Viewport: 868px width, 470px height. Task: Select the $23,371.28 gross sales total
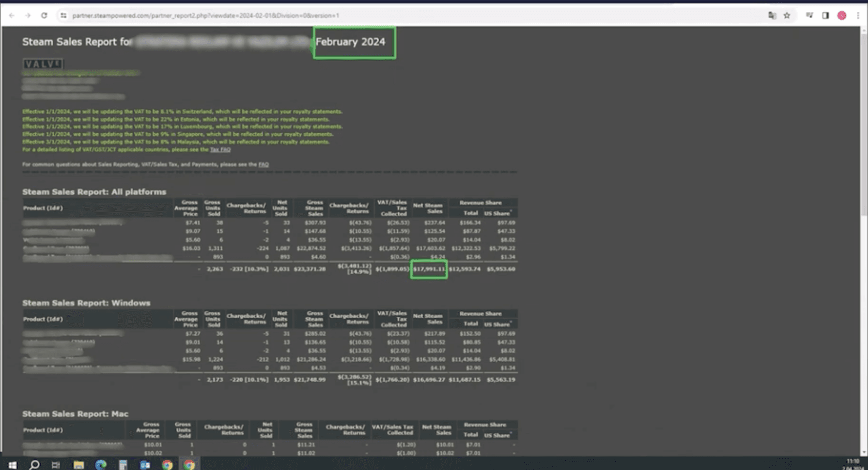310,269
